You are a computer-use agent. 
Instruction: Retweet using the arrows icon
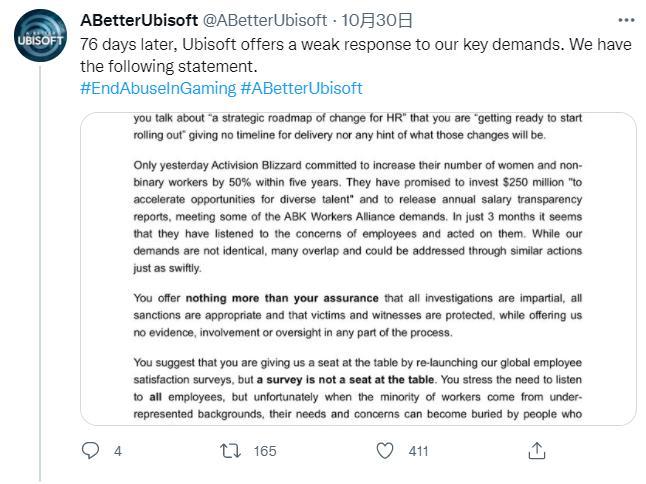pos(230,451)
